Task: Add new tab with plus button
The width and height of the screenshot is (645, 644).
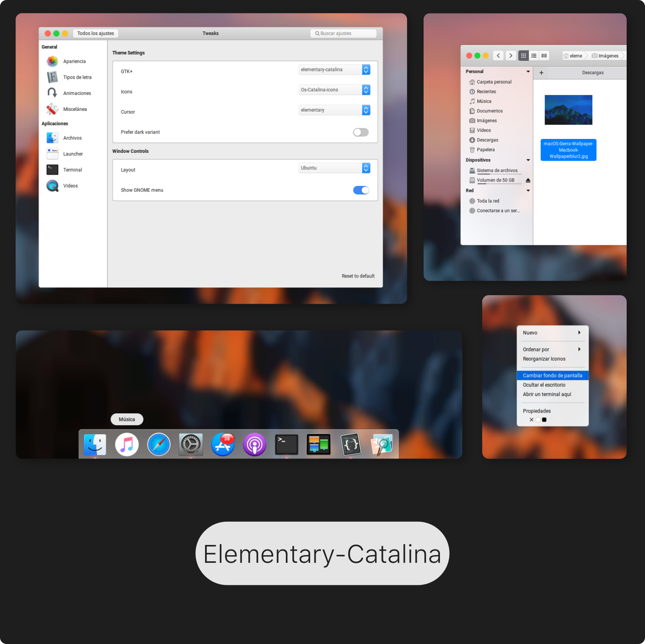Action: (x=541, y=73)
